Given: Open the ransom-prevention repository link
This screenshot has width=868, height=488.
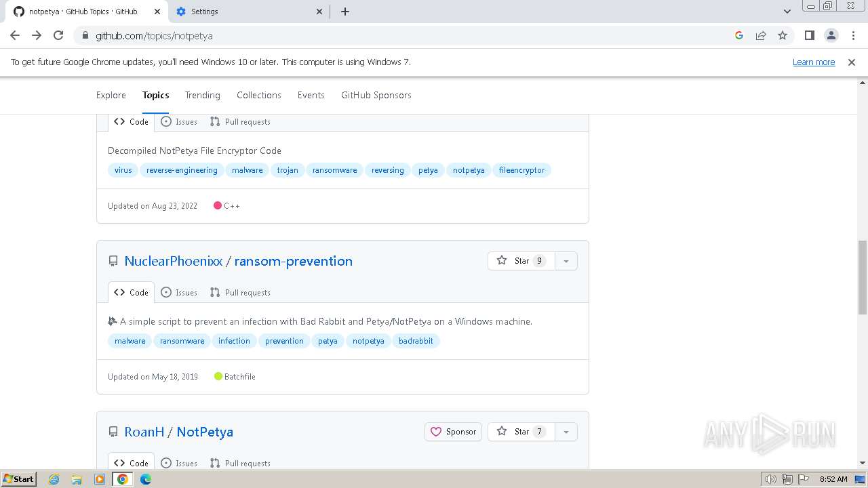Looking at the screenshot, I should point(294,261).
